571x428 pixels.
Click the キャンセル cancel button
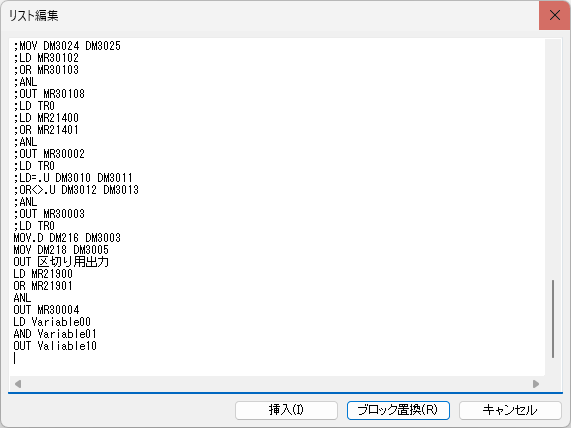(x=510, y=410)
